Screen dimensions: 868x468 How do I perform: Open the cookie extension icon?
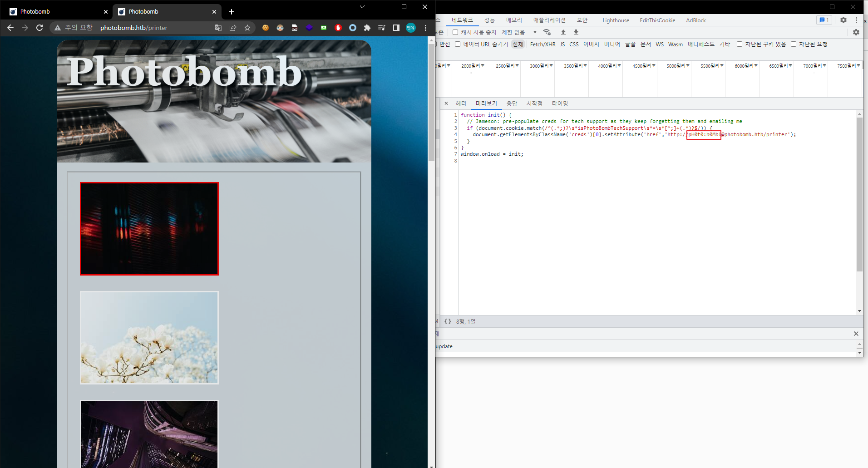266,28
